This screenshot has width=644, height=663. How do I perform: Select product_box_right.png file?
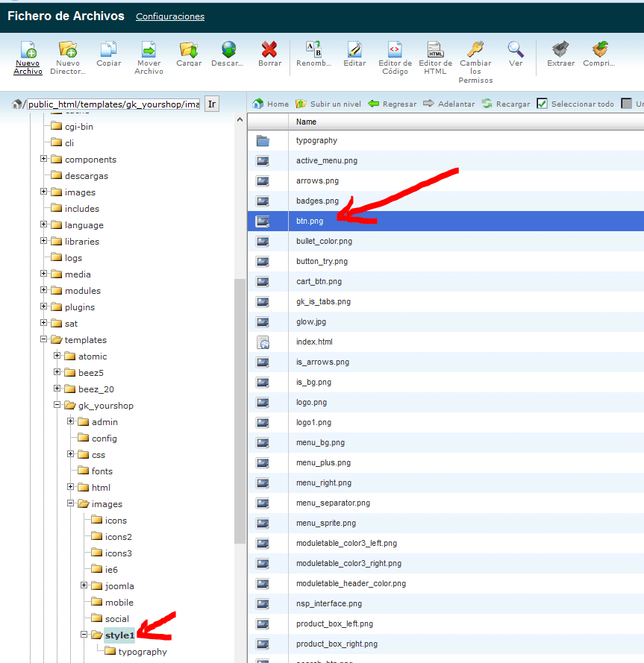(337, 644)
